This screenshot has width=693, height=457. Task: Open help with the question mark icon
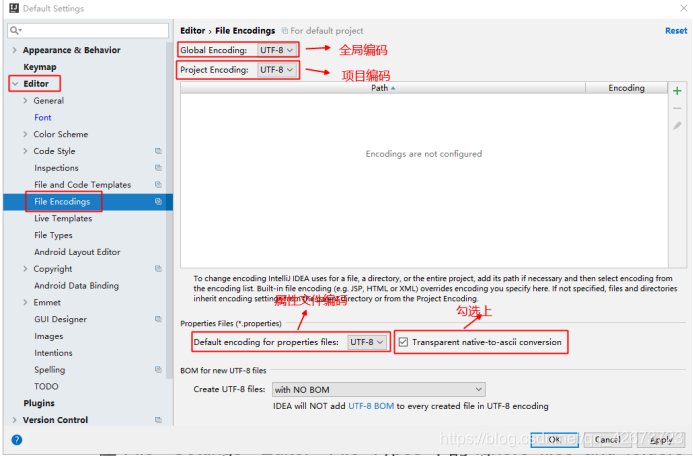click(17, 439)
